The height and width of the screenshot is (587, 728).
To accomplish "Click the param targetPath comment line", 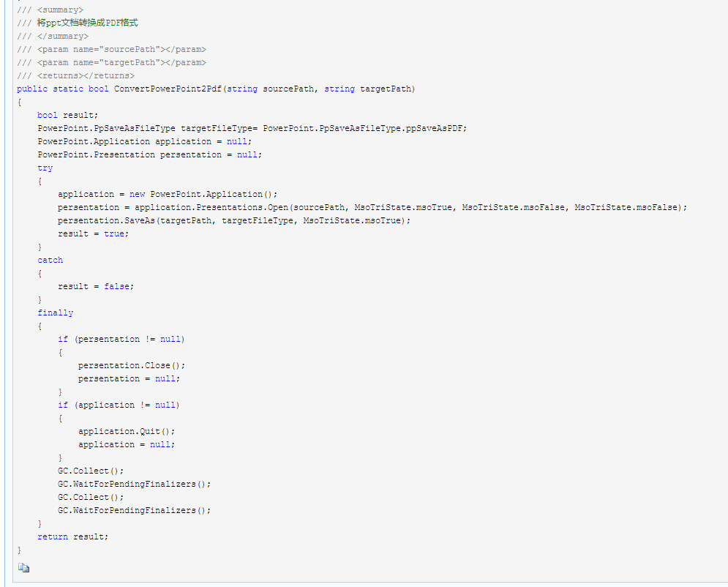I will click(111, 62).
